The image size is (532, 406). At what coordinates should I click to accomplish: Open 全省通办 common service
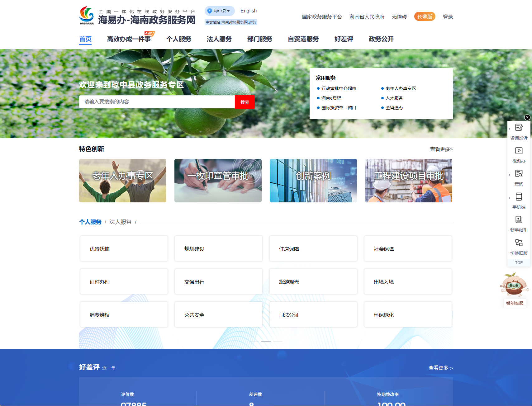[394, 108]
